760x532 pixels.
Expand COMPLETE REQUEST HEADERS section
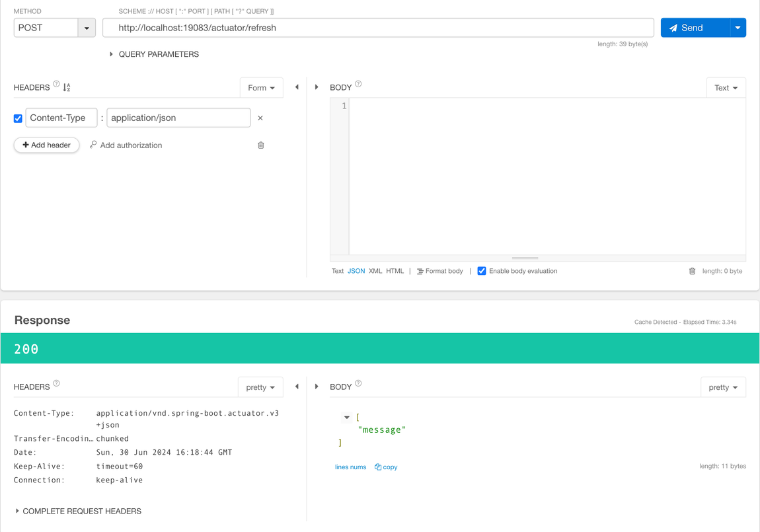[78, 511]
